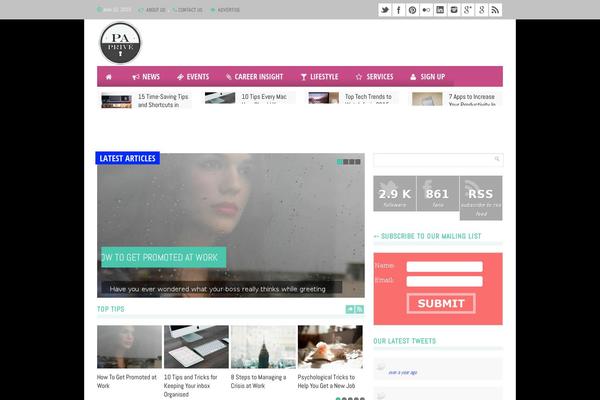Screen dimensions: 600x400
Task: Open the Lifestyle menu
Action: (x=320, y=77)
